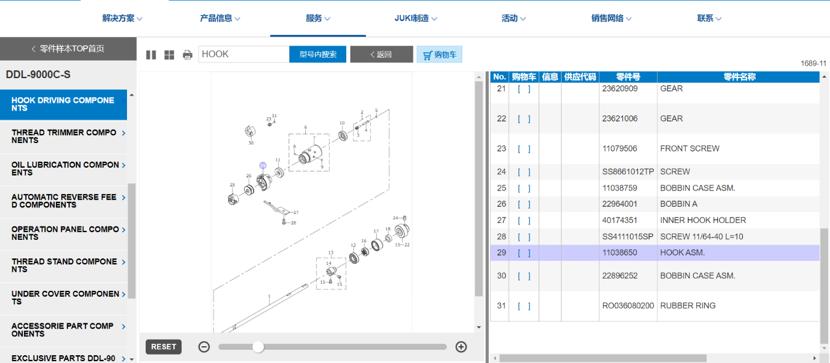This screenshot has width=830, height=363.
Task: Click the 型号内搜索 search button
Action: 318,54
